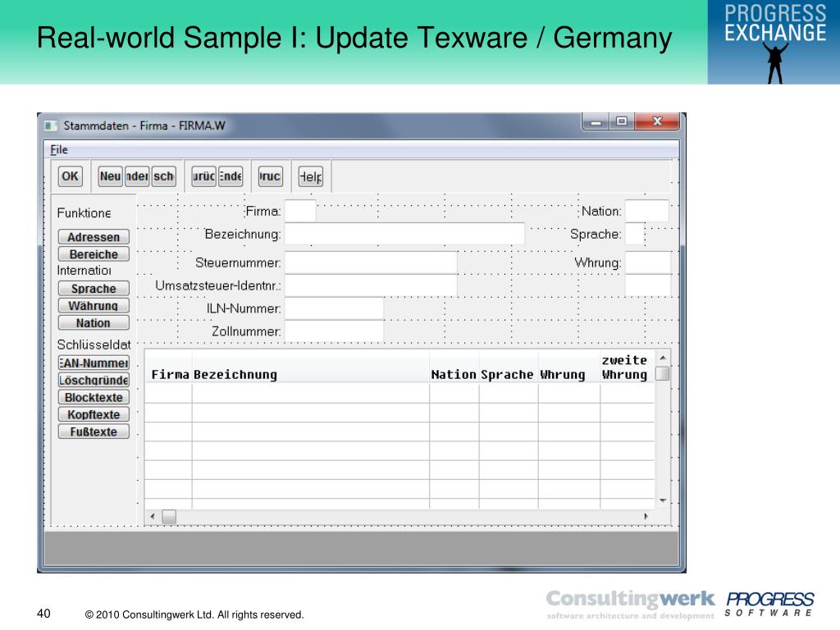
Task: Open Fußtexte key data
Action: pyautogui.click(x=94, y=431)
